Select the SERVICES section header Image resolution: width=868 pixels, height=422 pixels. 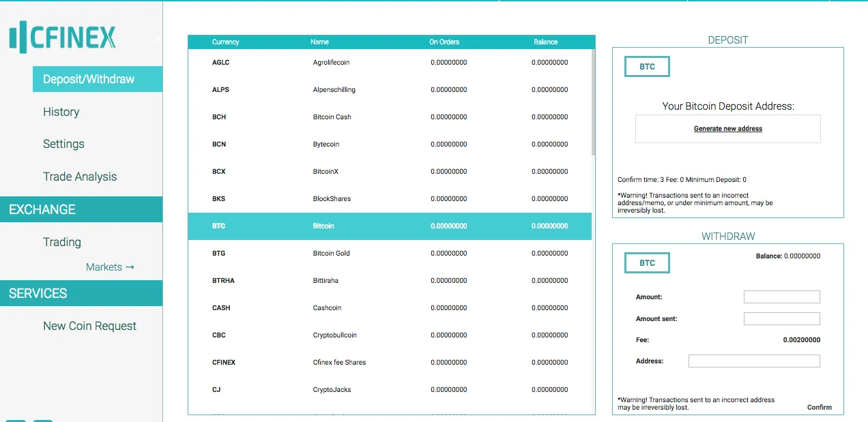click(x=81, y=293)
